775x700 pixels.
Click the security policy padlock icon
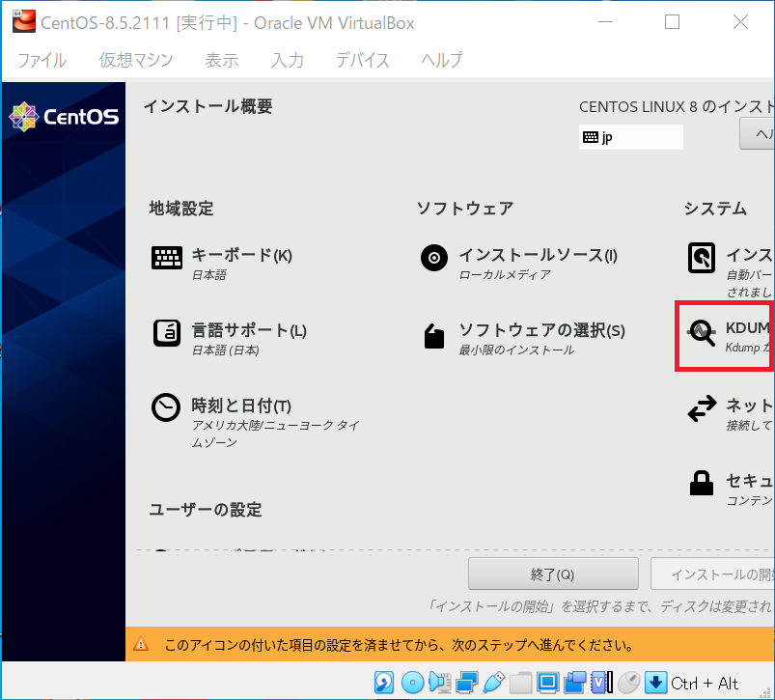coord(702,483)
